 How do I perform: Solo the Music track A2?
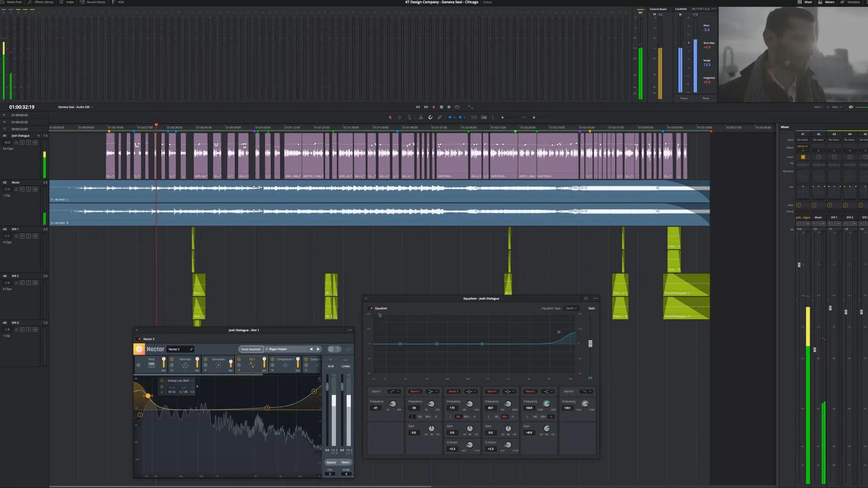[x=28, y=189]
